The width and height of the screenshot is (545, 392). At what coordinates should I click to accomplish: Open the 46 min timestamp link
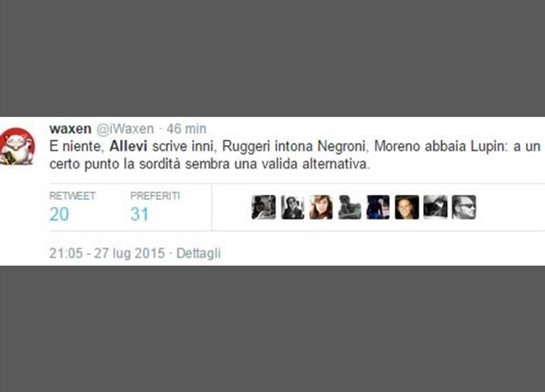[x=186, y=129]
